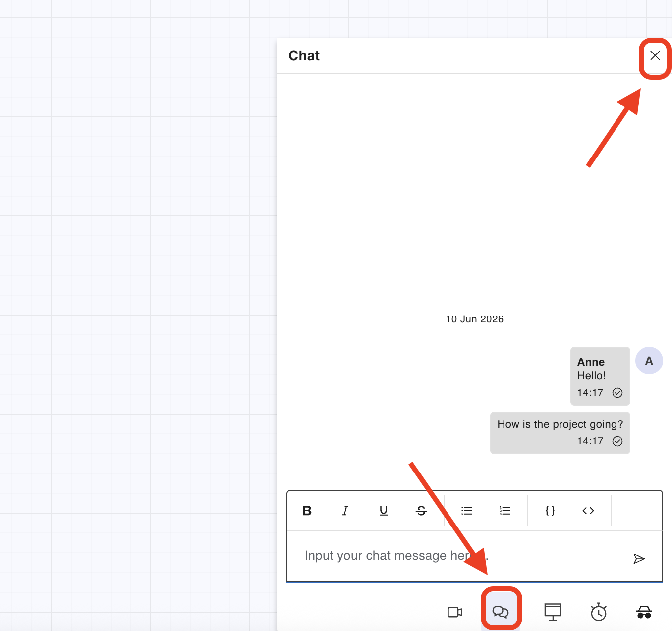This screenshot has height=631, width=672.
Task: Insert a bulleted list
Action: 467,511
